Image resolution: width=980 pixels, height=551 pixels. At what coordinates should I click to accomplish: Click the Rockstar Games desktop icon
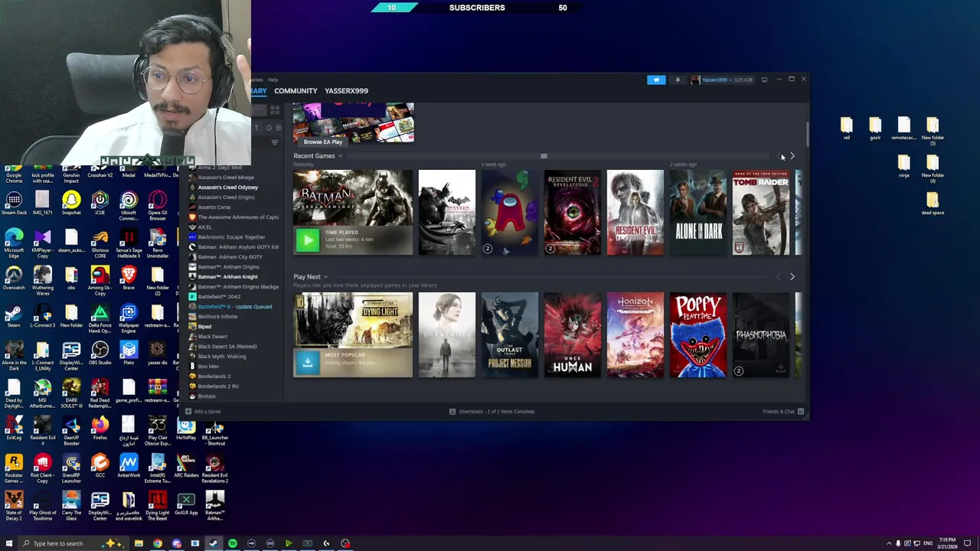coord(14,468)
